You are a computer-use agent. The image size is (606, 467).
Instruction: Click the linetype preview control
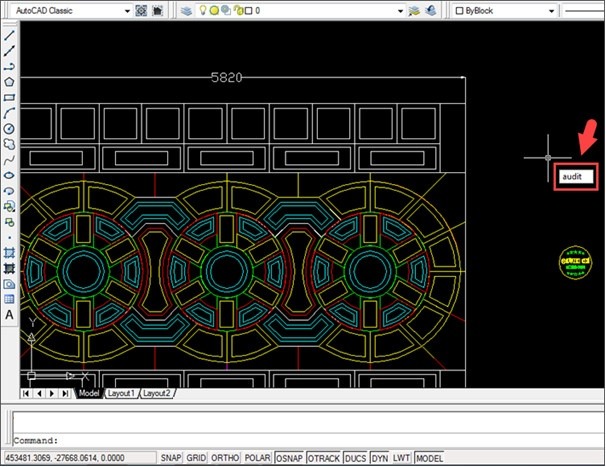pos(585,11)
